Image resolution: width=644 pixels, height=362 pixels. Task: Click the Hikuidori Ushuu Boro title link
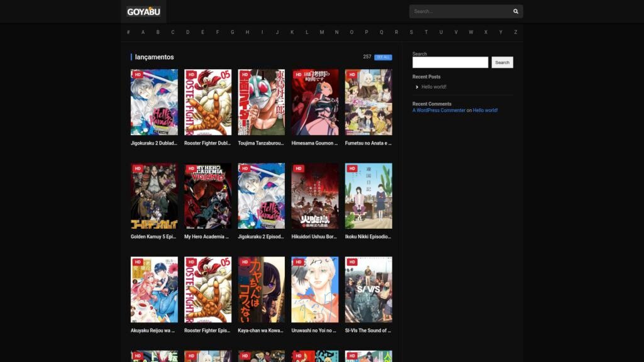(314, 237)
